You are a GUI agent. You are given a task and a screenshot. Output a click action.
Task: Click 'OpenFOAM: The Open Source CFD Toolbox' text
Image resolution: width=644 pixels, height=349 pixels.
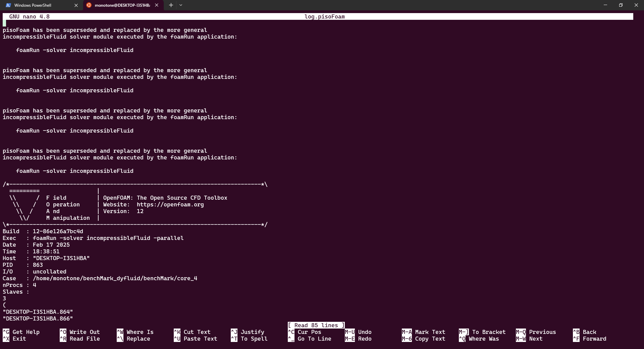coord(165,198)
